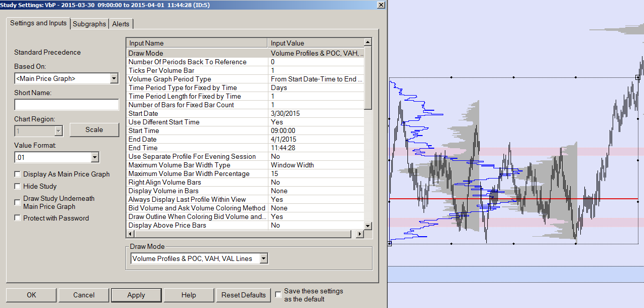This screenshot has width=644, height=308.
Task: Click the Scale button
Action: [x=94, y=129]
